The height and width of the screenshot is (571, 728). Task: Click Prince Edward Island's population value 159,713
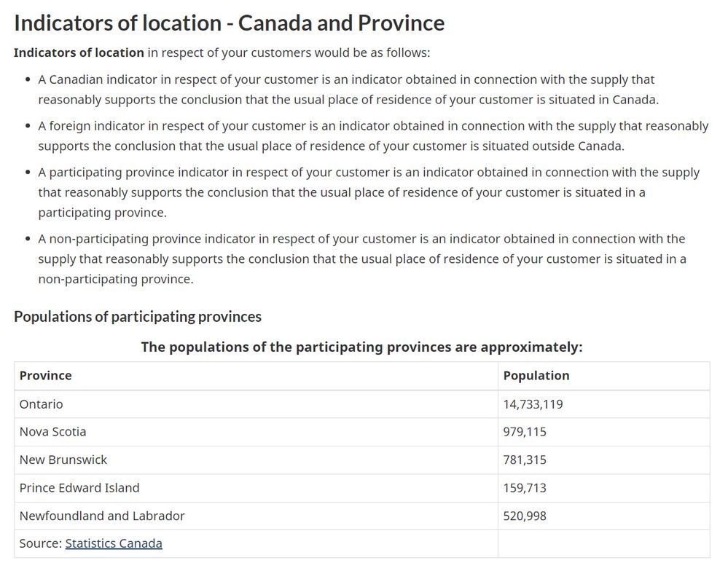525,488
